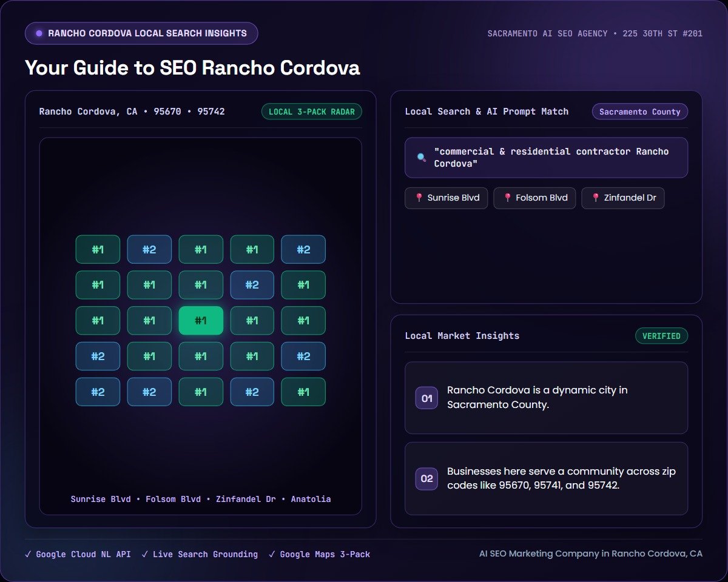Click the magnifier icon in the search prompt box
Viewport: 728px width, 582px height.
pos(422,158)
